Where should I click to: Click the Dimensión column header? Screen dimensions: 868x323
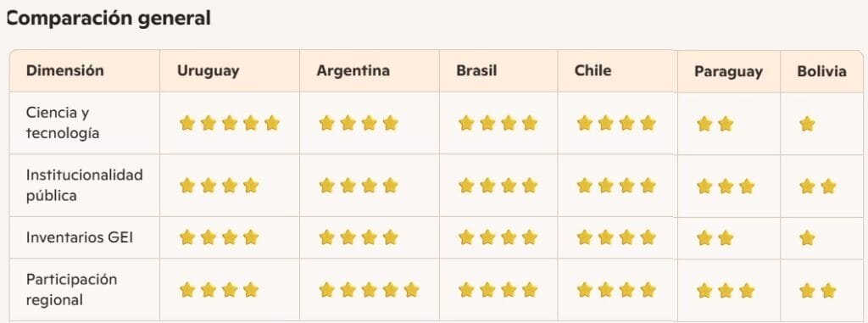tap(64, 71)
